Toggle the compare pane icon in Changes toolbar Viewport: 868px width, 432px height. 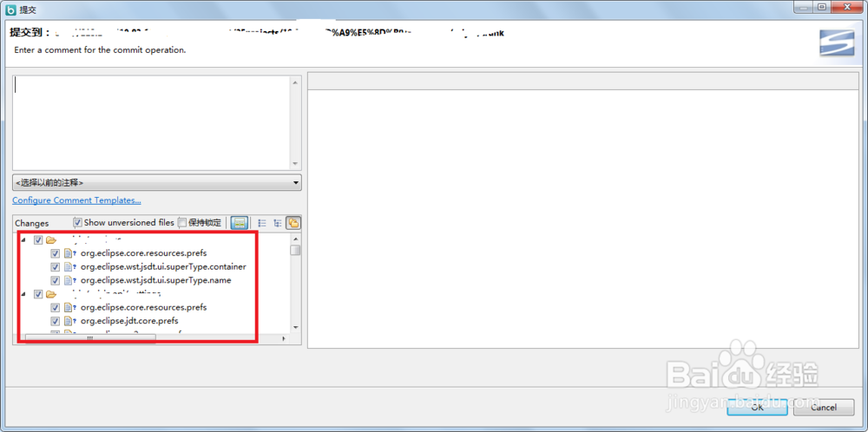point(240,223)
